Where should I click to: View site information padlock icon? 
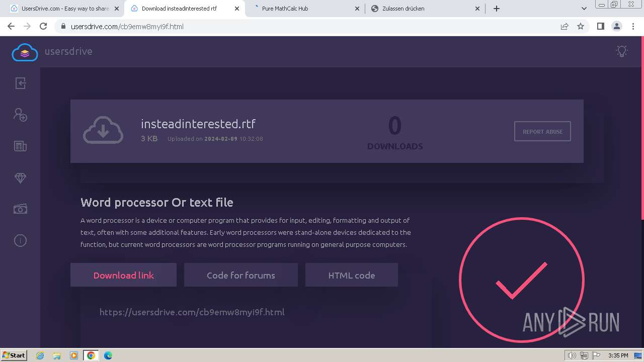tap(63, 26)
